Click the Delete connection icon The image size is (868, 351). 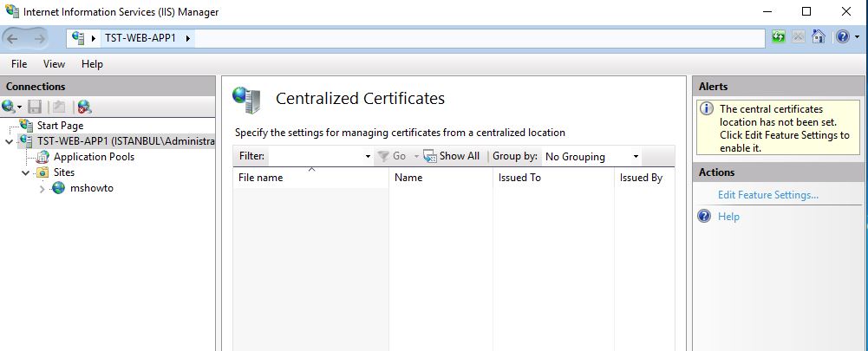tap(84, 107)
